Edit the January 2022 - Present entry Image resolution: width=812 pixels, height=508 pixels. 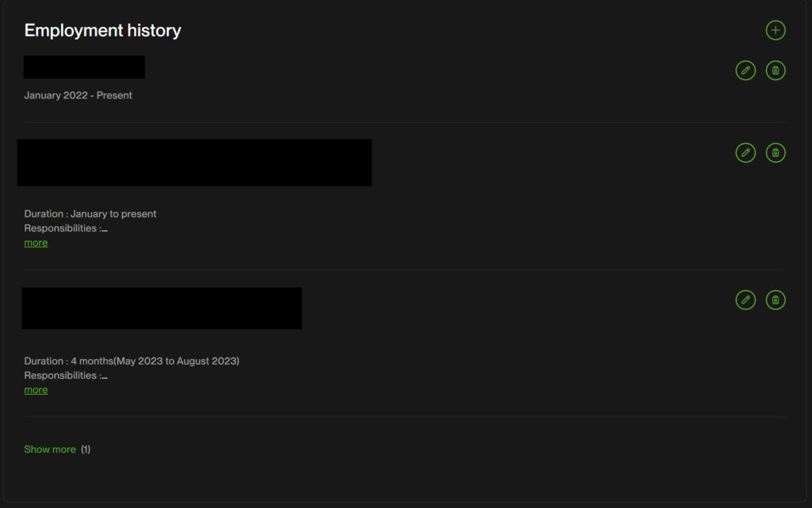745,71
